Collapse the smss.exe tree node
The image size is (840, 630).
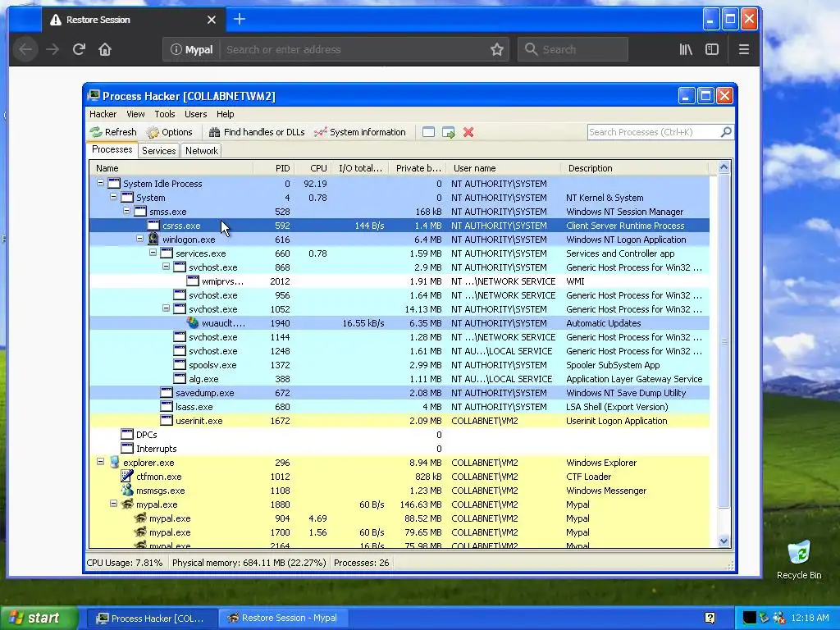tap(126, 211)
